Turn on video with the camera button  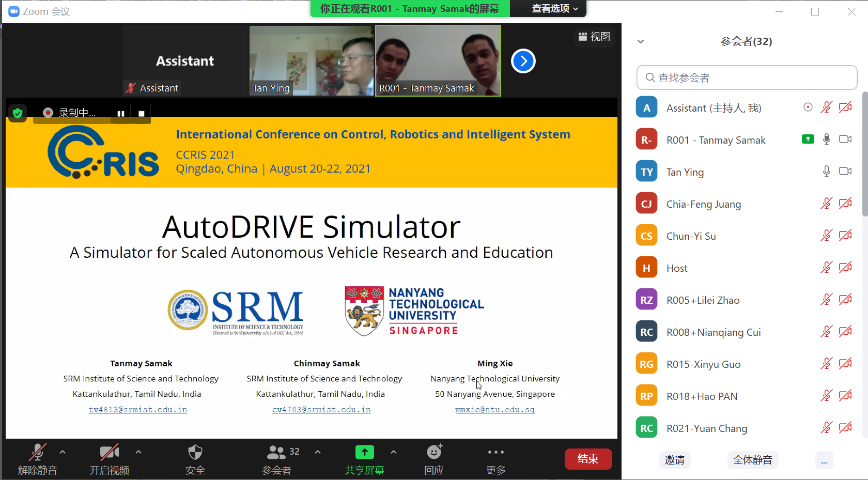tap(109, 453)
